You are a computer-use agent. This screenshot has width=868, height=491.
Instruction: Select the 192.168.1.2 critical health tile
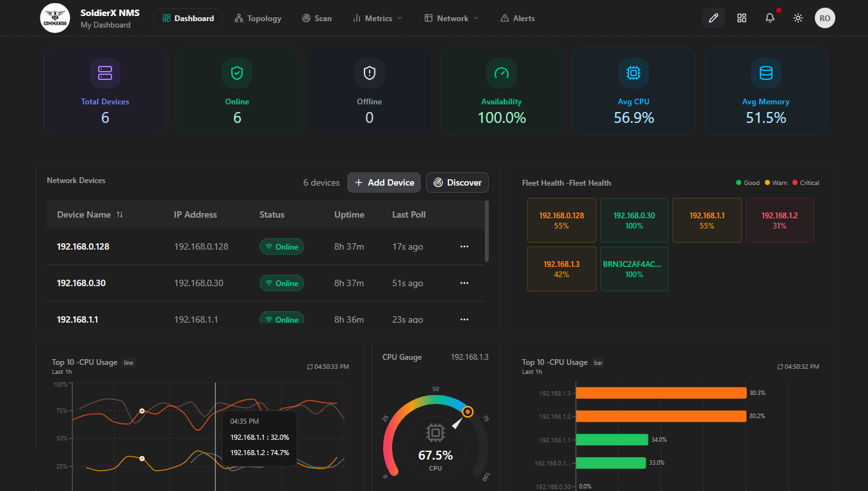click(780, 220)
